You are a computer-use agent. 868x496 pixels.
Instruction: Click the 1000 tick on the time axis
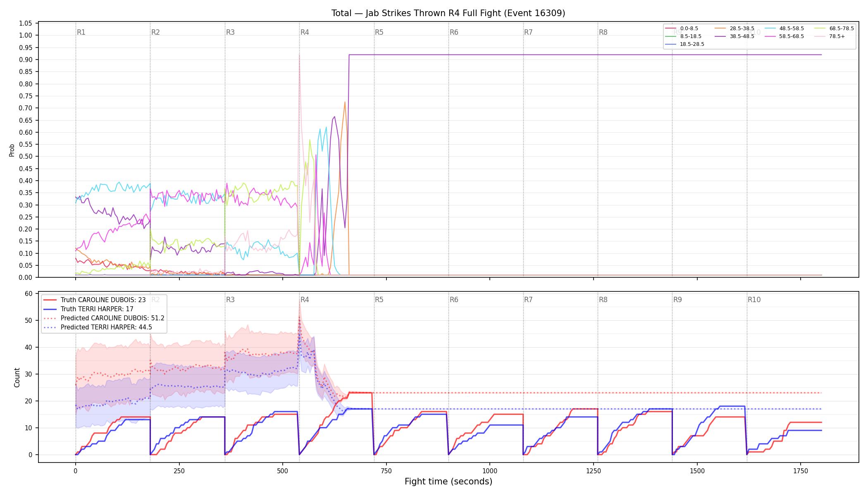click(490, 471)
